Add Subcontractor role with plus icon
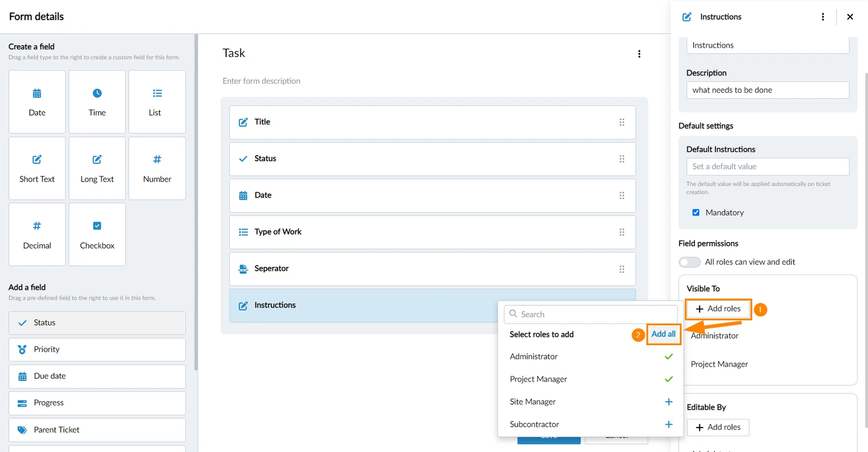The height and width of the screenshot is (452, 868). (668, 424)
